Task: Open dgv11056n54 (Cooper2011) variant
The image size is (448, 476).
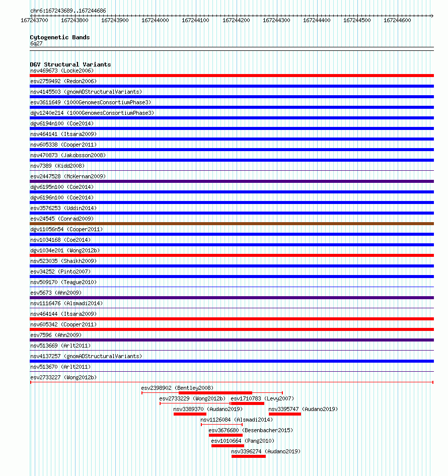Action: coord(66,230)
